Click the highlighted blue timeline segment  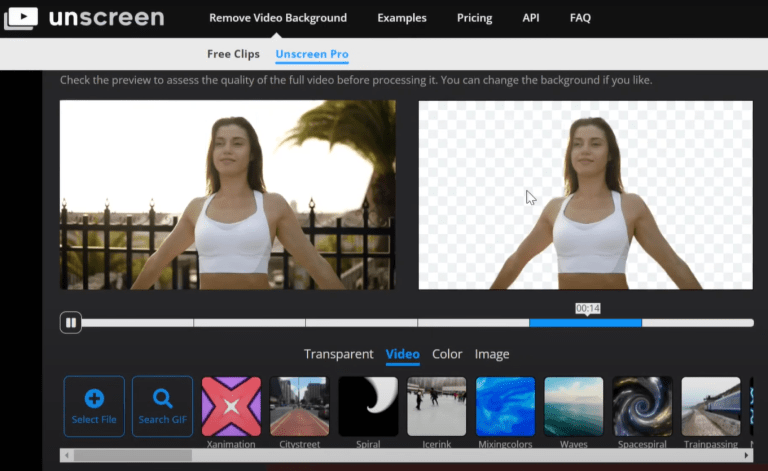(585, 323)
